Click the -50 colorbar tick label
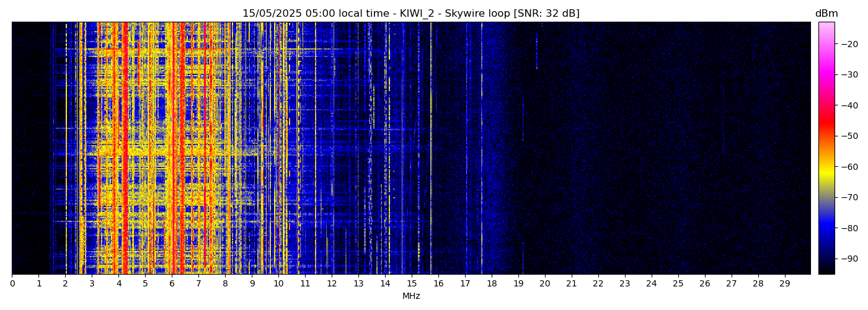 849,136
